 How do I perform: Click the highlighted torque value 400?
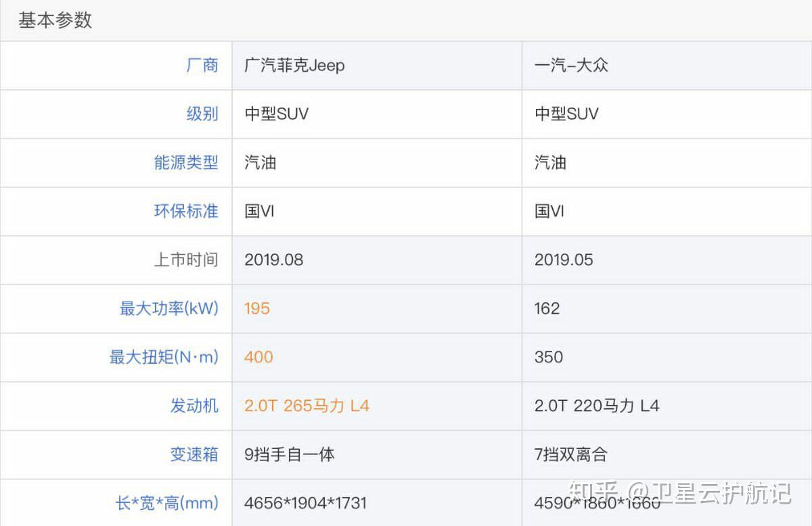coord(258,358)
